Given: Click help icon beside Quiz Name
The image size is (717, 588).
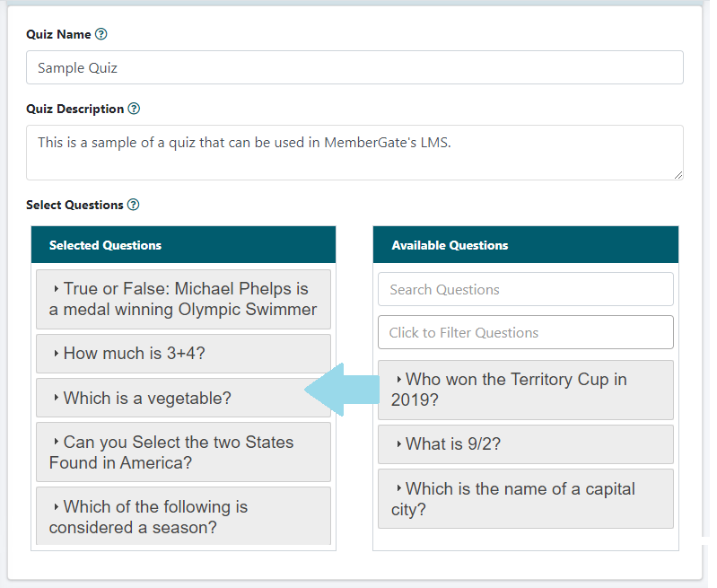Looking at the screenshot, I should click(101, 34).
